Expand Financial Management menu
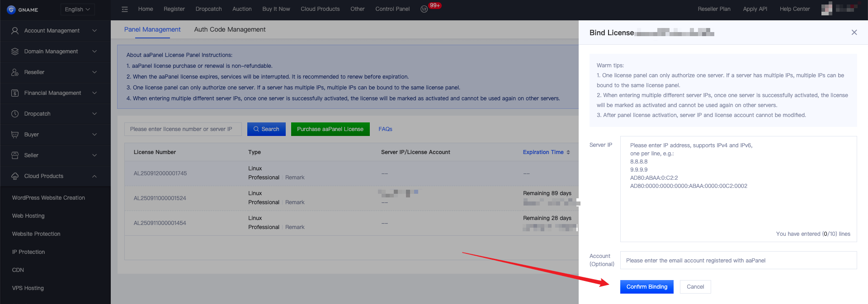Screen dimensions: 868x304 (94, 93)
